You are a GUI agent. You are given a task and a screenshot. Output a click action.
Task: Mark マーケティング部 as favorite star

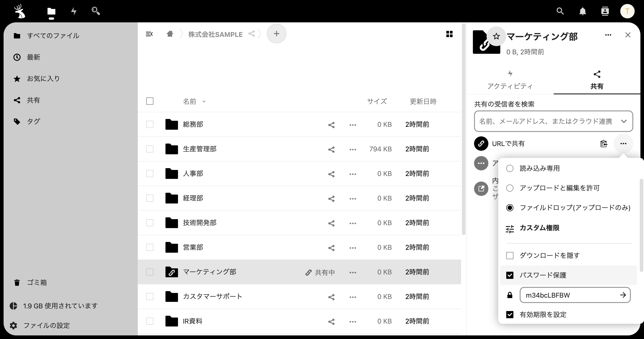(x=496, y=36)
